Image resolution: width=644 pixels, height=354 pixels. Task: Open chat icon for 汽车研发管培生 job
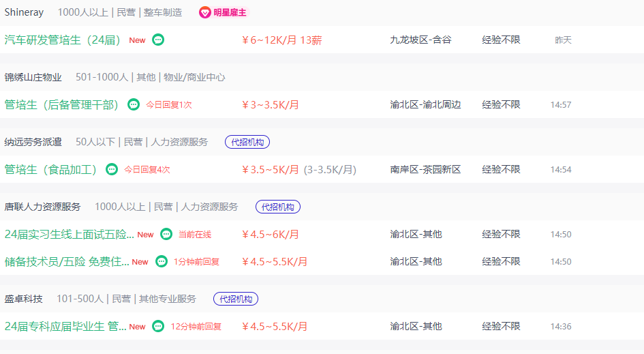(158, 40)
